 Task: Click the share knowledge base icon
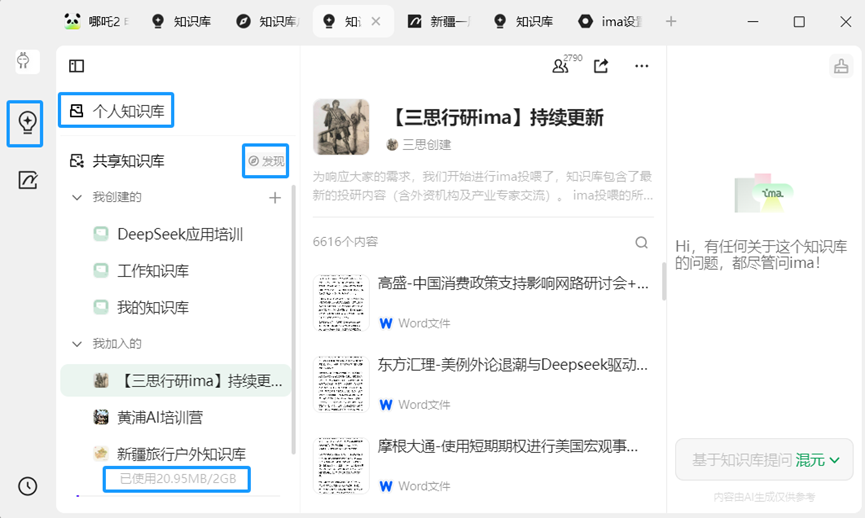click(601, 66)
